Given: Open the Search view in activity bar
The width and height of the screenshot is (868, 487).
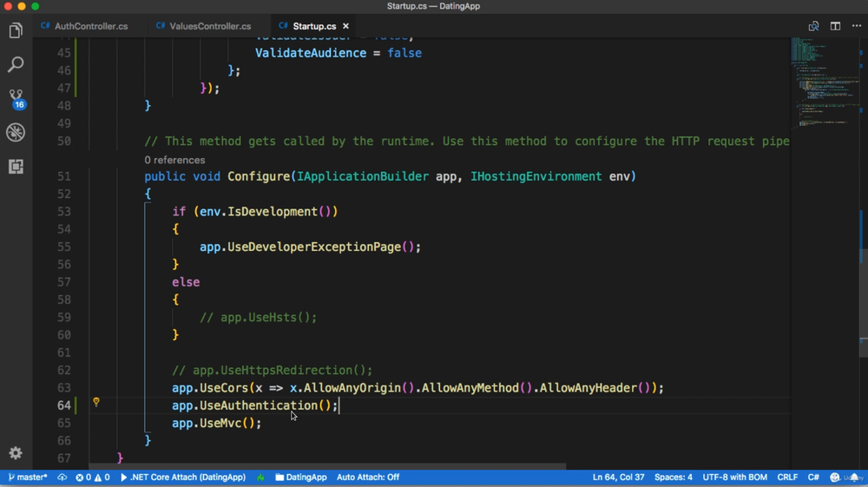Looking at the screenshot, I should [16, 64].
